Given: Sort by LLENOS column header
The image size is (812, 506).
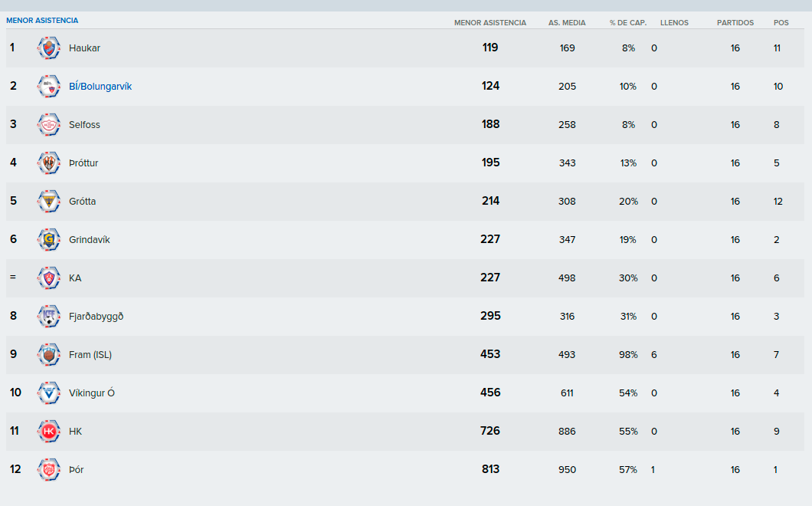Looking at the screenshot, I should pos(674,23).
